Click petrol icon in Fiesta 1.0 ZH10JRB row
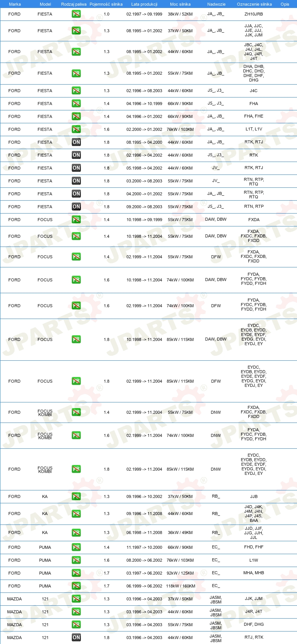The image size is (297, 644). [x=76, y=14]
